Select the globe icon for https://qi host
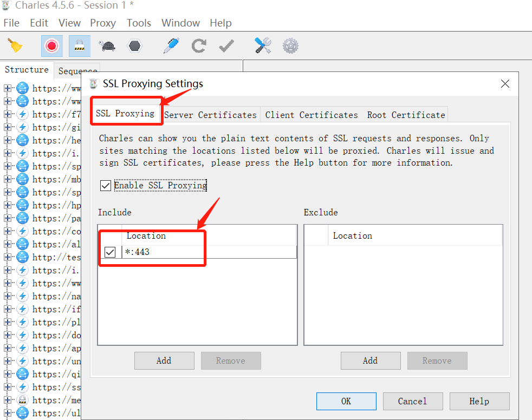Image resolution: width=532 pixels, height=420 pixels. (22, 374)
